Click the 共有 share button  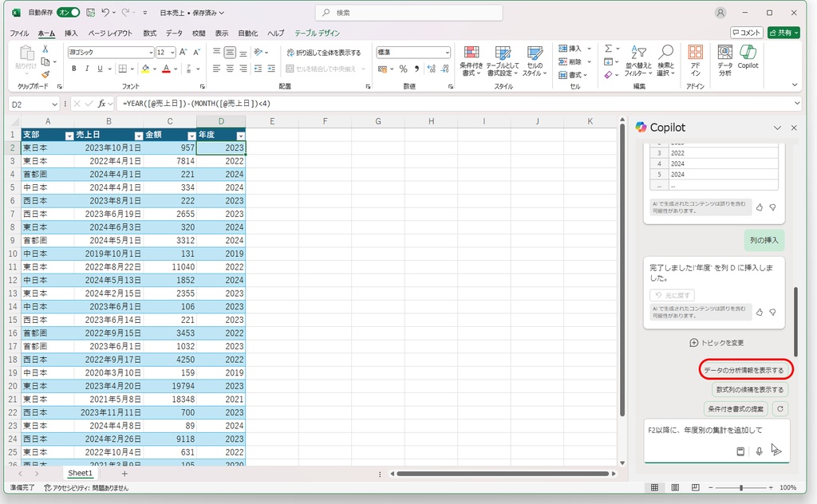(x=783, y=32)
